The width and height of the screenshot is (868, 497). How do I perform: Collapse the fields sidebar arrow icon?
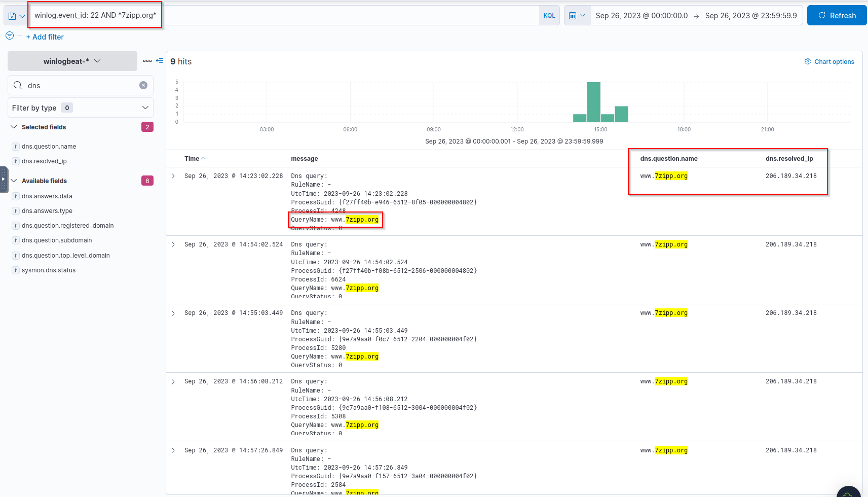point(160,61)
